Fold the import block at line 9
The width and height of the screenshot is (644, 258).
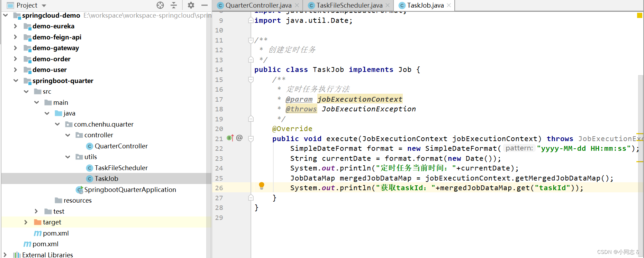[251, 20]
